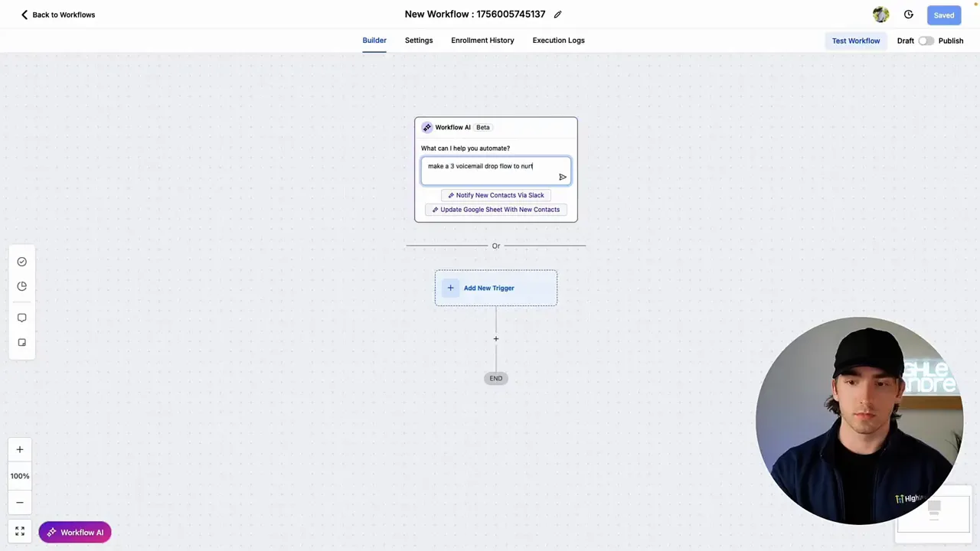This screenshot has width=980, height=551.
Task: Choose Notify New Contacts Via Slack suggestion
Action: 496,195
